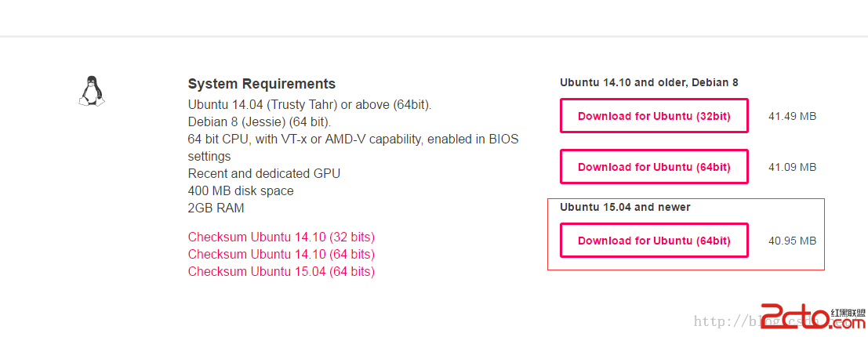The width and height of the screenshot is (868, 337).
Task: Download for Ubuntu 32bit installer
Action: 654,116
